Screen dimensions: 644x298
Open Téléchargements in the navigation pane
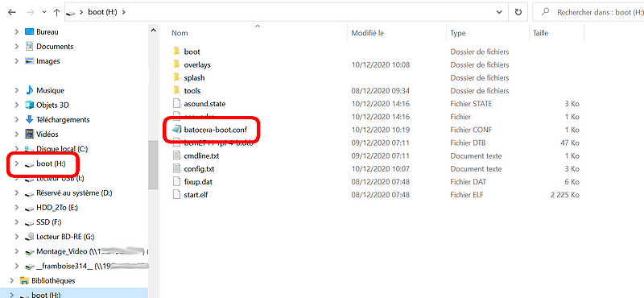click(63, 120)
